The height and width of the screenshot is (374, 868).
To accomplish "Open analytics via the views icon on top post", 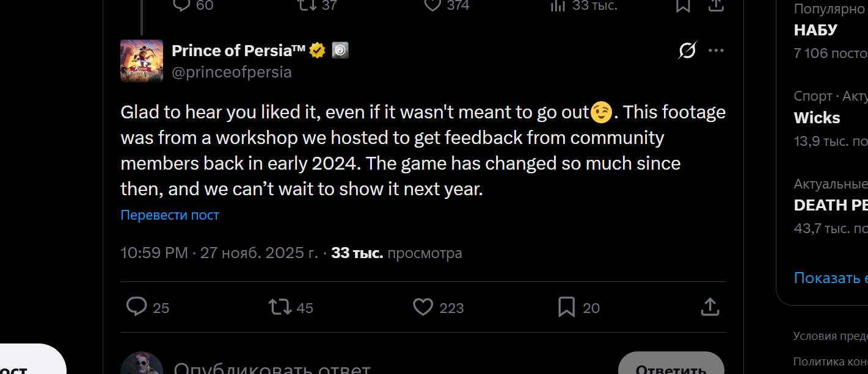I will click(x=558, y=5).
